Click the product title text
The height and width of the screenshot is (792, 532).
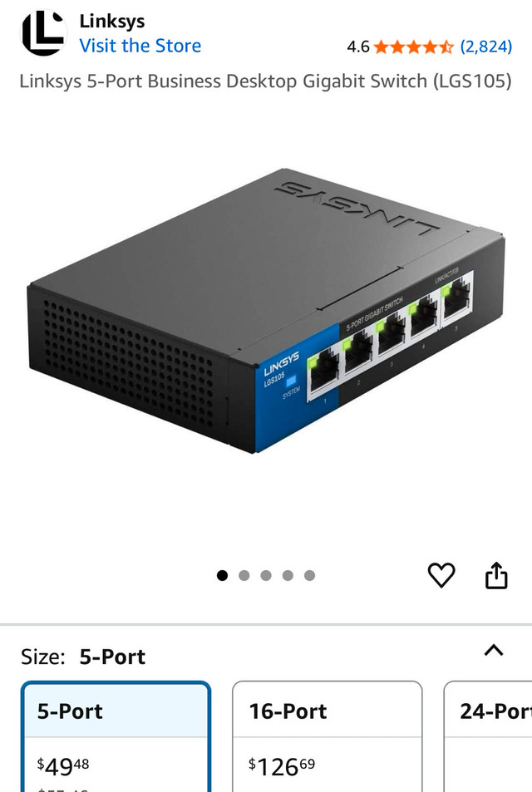pos(266,81)
